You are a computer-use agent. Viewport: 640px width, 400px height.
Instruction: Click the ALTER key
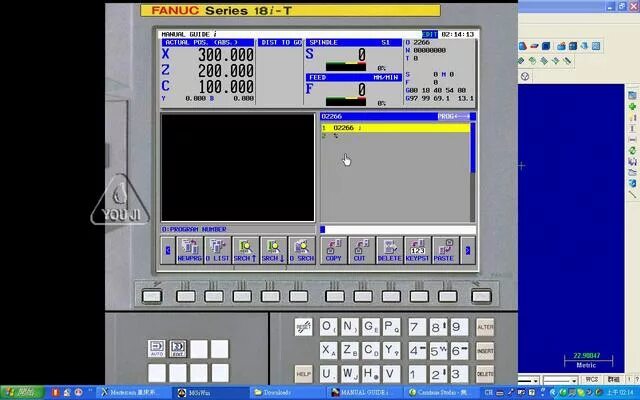485,327
